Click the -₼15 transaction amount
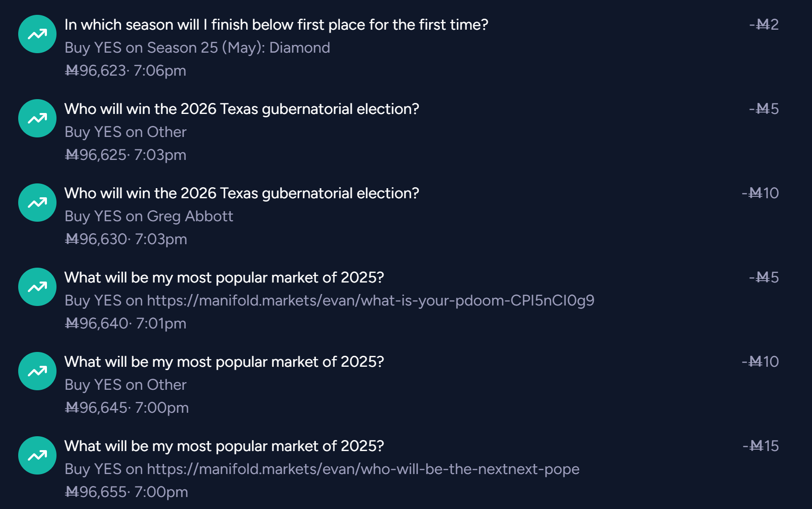This screenshot has width=812, height=509. [x=761, y=446]
